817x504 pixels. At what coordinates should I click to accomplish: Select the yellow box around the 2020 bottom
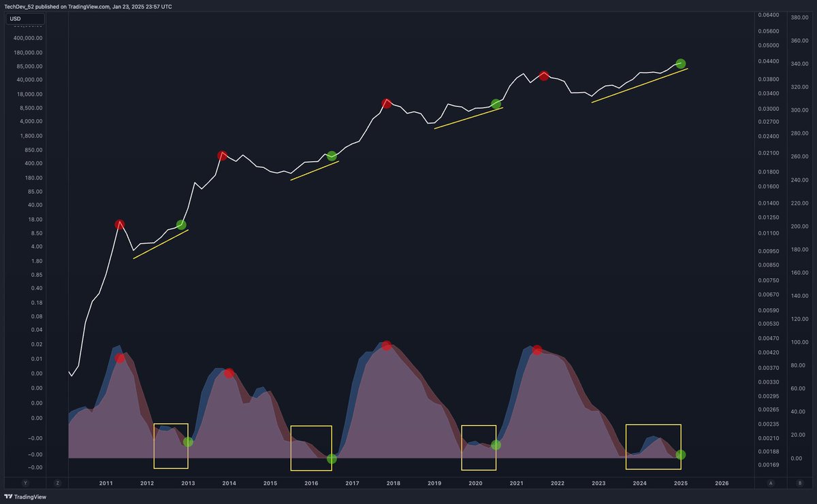tap(479, 449)
